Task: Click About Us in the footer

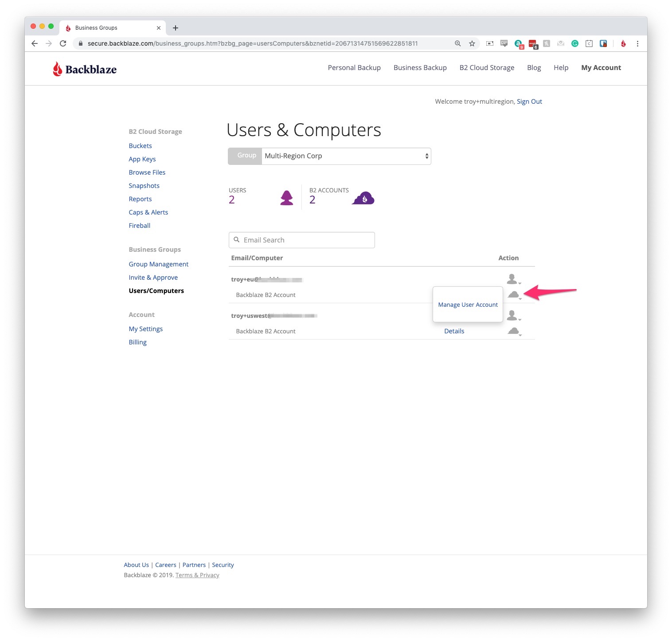Action: point(137,565)
